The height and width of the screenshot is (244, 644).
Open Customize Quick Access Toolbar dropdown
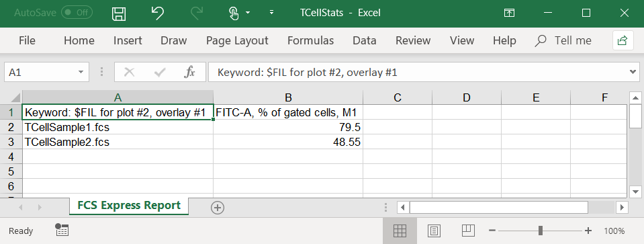[271, 13]
